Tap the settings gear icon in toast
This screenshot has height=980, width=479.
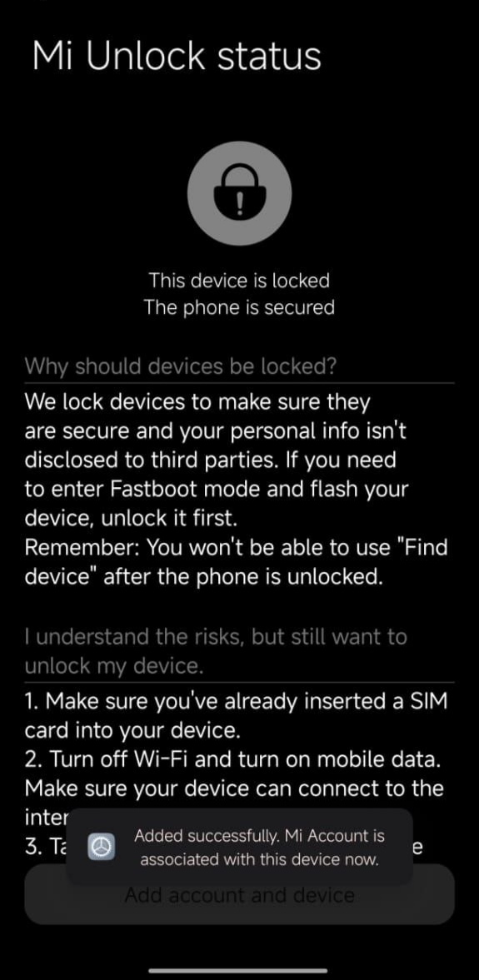coord(102,847)
